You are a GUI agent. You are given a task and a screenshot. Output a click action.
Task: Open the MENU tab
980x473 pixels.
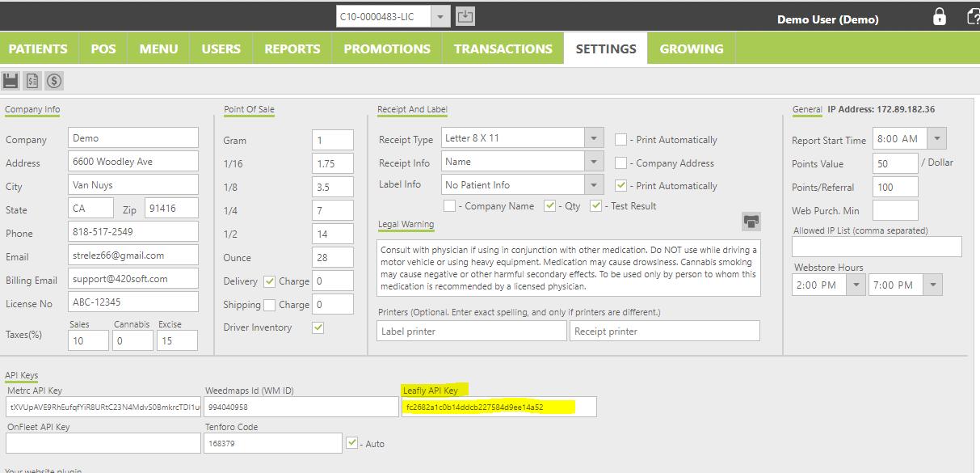click(x=158, y=49)
